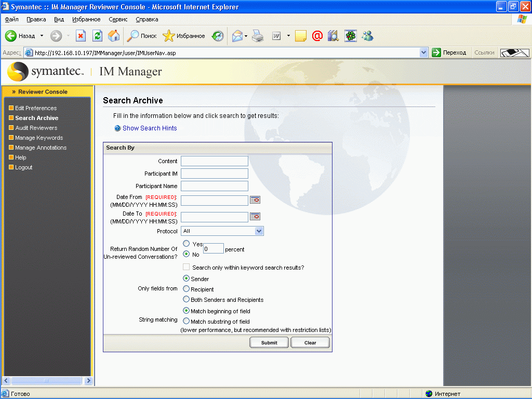
Task: Select Match beginning of field
Action: pyautogui.click(x=187, y=311)
